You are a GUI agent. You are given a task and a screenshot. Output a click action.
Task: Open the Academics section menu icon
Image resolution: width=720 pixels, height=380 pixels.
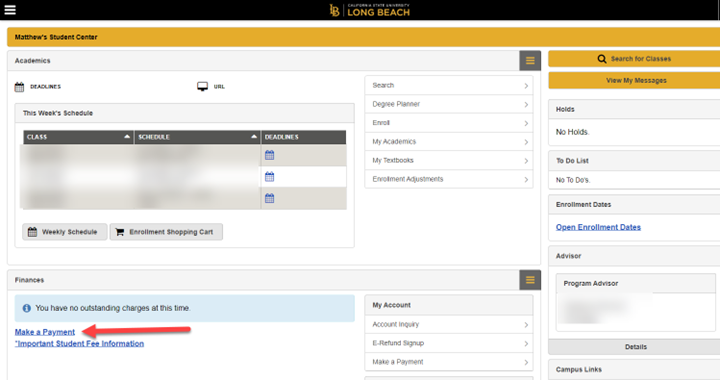point(530,61)
